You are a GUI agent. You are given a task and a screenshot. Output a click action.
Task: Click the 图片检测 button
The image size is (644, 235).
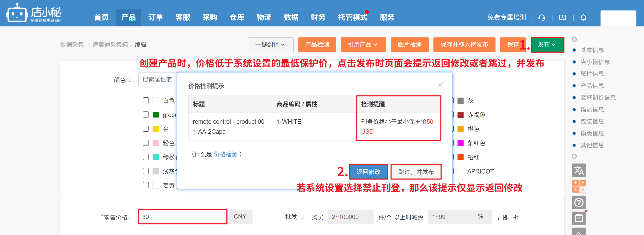410,45
